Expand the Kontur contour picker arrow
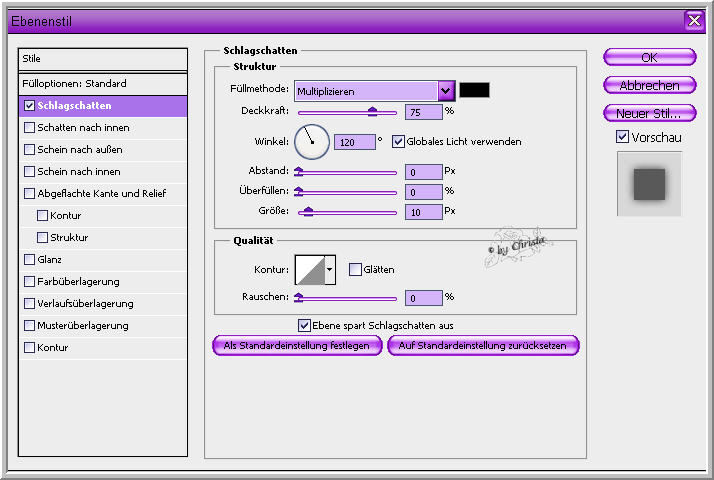Image resolution: width=714 pixels, height=480 pixels. (330, 270)
